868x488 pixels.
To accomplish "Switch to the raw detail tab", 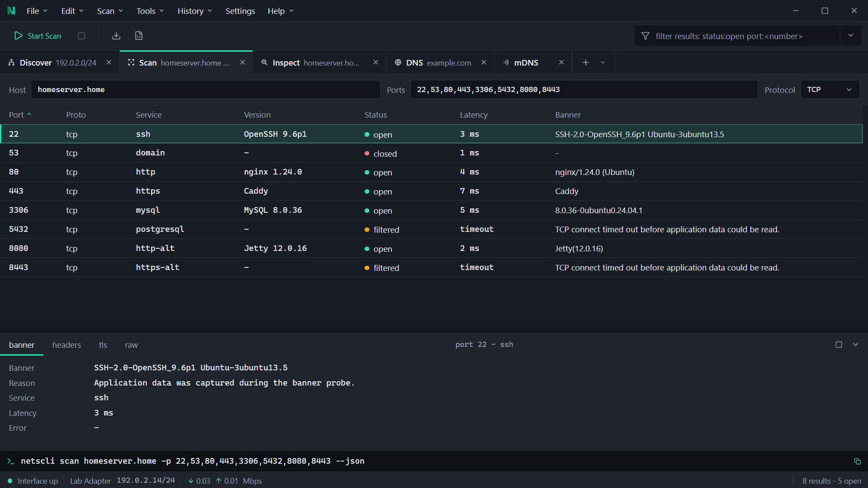I will pos(131,345).
